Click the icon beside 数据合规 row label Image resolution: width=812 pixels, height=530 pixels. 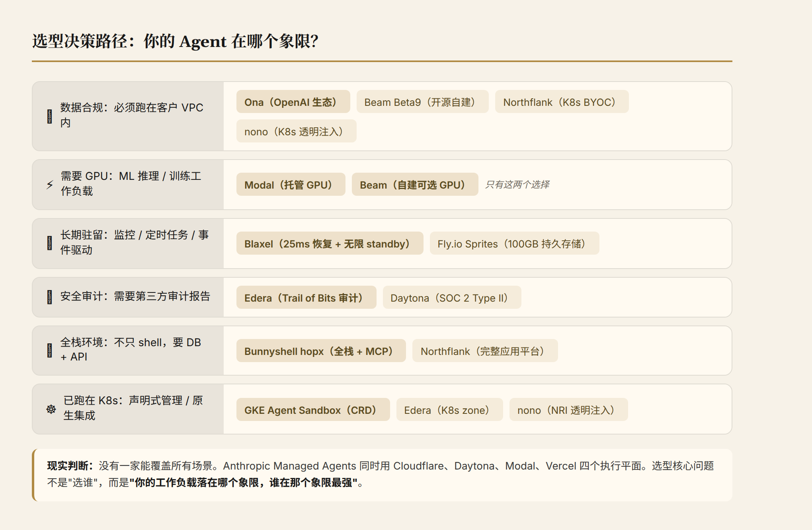click(49, 116)
